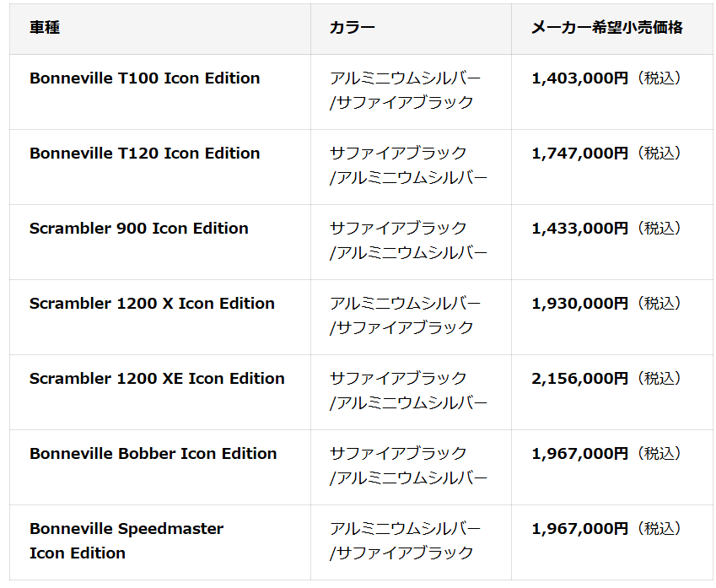The width and height of the screenshot is (716, 588).
Task: Click the Scrambler 1200 XE color cell
Action: [x=408, y=391]
